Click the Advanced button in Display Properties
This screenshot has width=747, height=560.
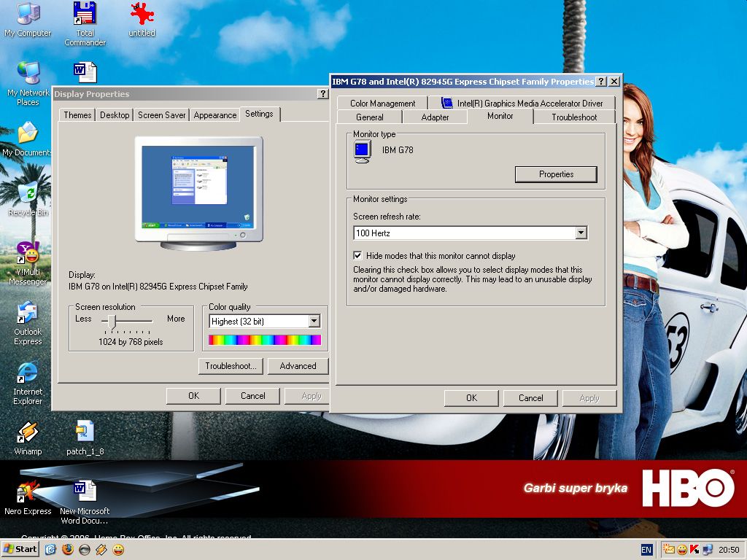(298, 366)
